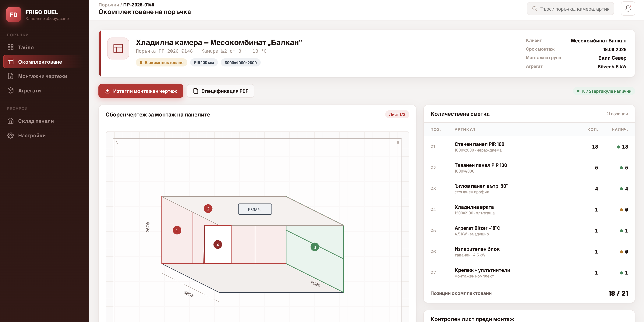Screen dimensions: 644x322
Task: Click the green availability dot for Стенен панел
Action: (x=618, y=147)
